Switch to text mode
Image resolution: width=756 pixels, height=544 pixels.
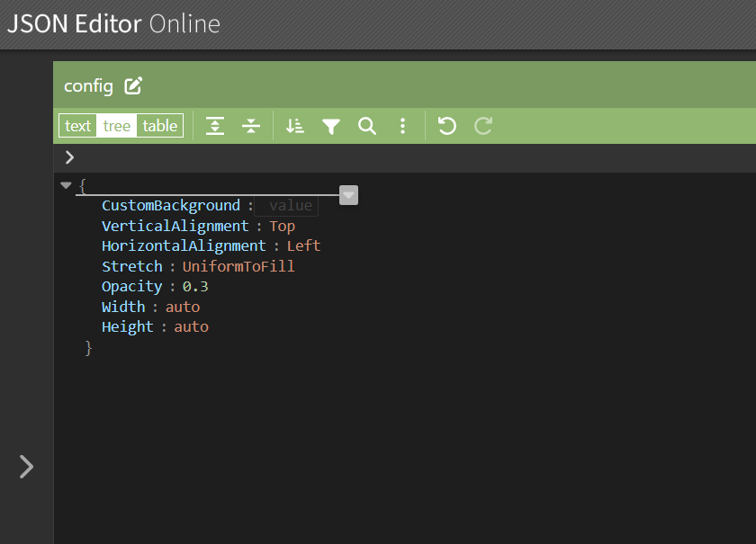pyautogui.click(x=77, y=126)
